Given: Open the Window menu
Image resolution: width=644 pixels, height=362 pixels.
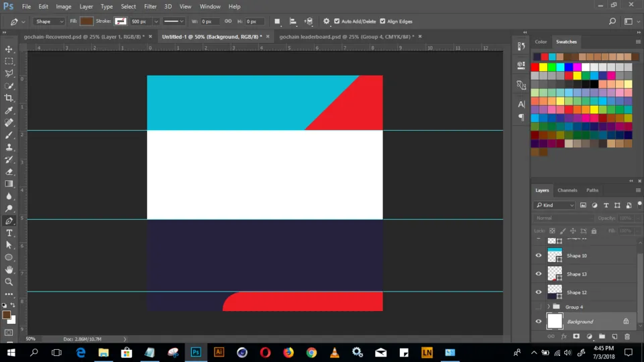Looking at the screenshot, I should [210, 7].
